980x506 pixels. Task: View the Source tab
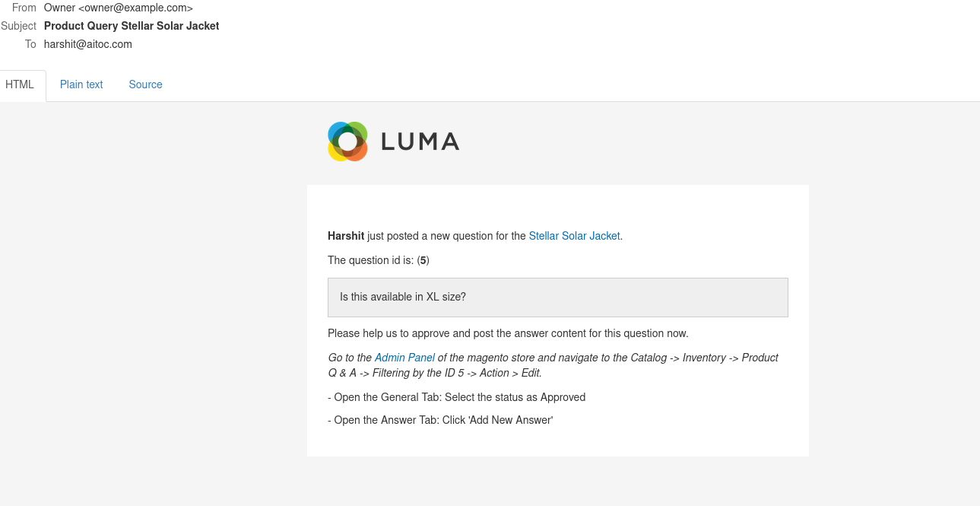pos(145,84)
